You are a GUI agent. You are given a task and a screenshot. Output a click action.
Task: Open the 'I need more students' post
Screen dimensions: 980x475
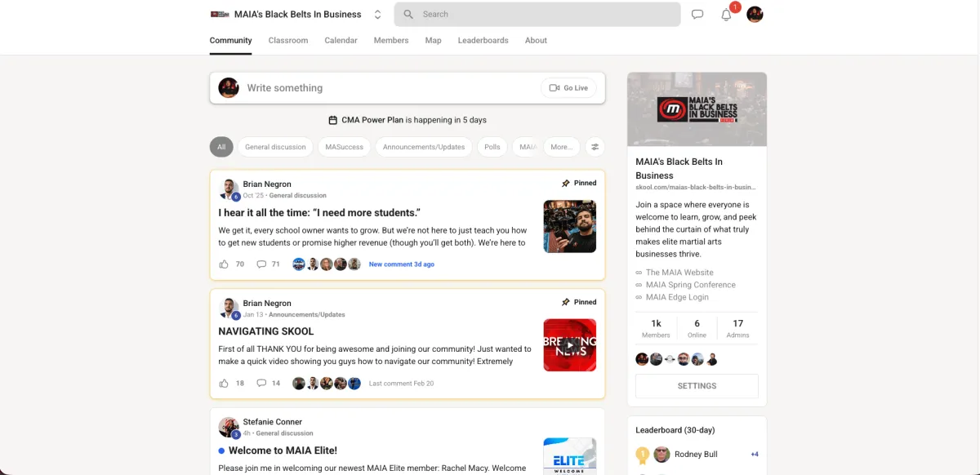point(319,213)
